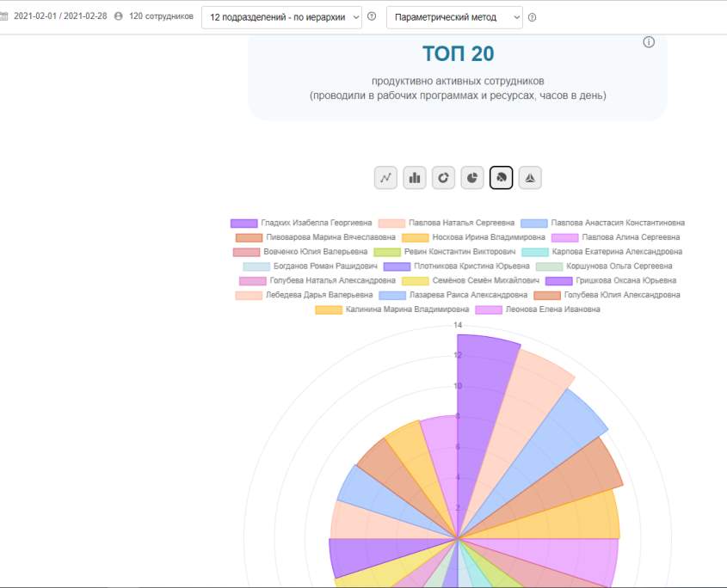Click the date range 2021-02-01 / 2021-02-28

click(60, 16)
